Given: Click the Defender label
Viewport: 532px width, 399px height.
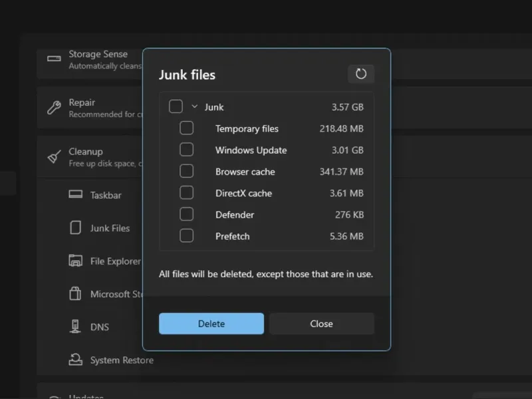Looking at the screenshot, I should click(x=235, y=215).
